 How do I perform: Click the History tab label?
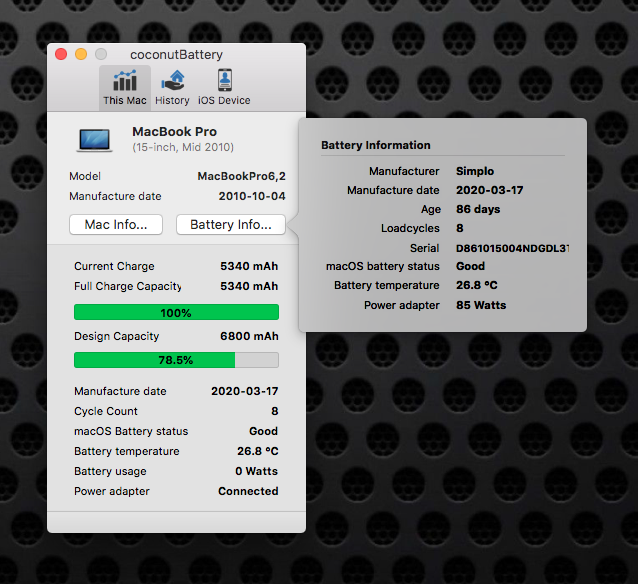click(173, 101)
